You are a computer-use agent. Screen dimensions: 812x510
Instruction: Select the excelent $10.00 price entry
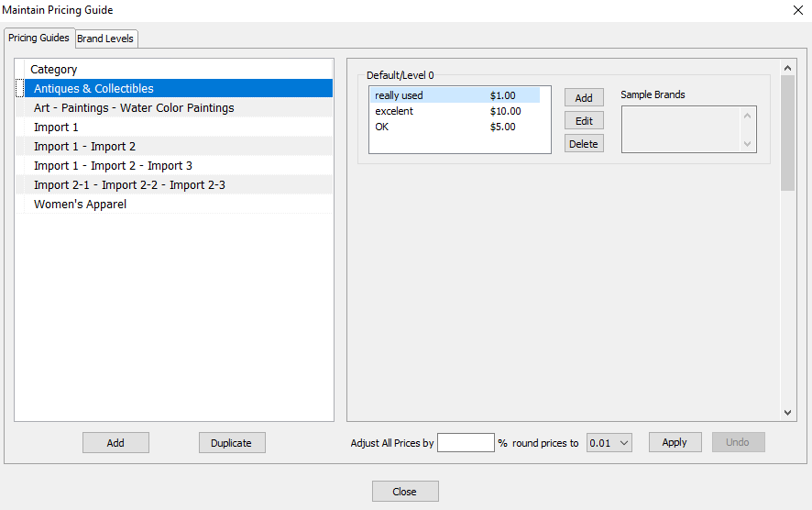tap(455, 111)
